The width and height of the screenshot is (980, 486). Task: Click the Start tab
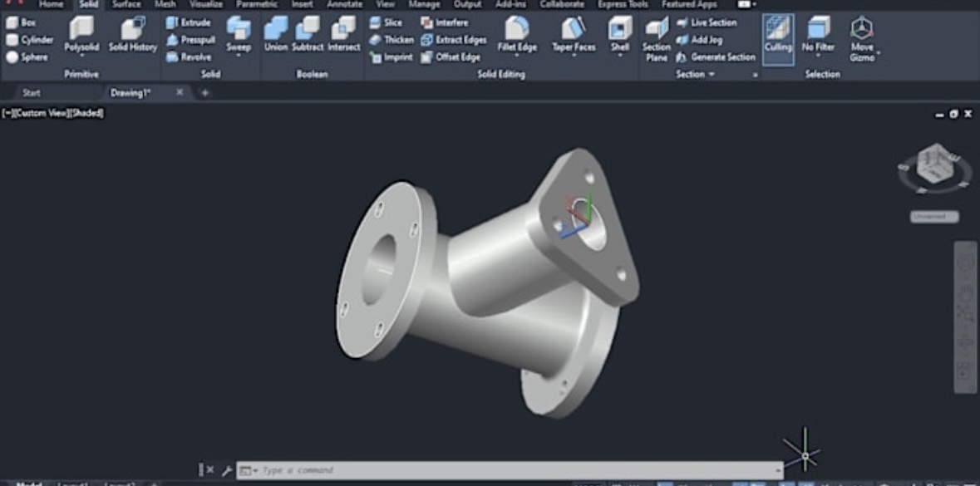click(32, 93)
